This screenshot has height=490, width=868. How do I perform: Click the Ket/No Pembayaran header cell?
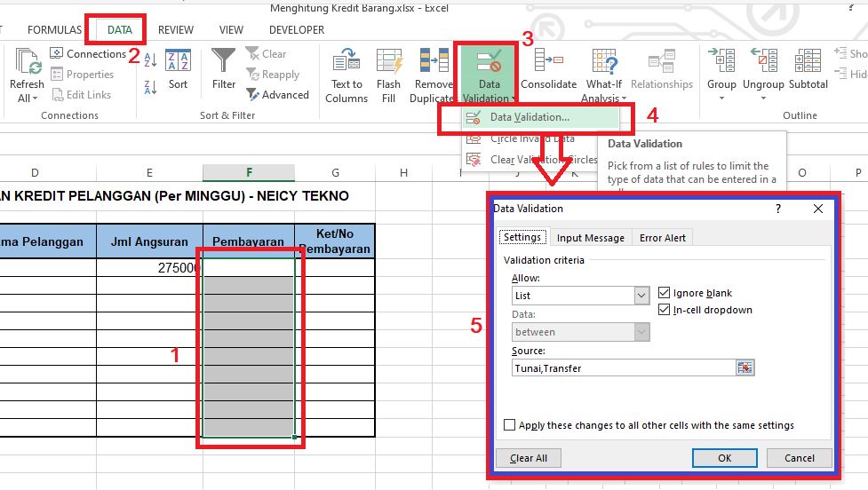335,241
